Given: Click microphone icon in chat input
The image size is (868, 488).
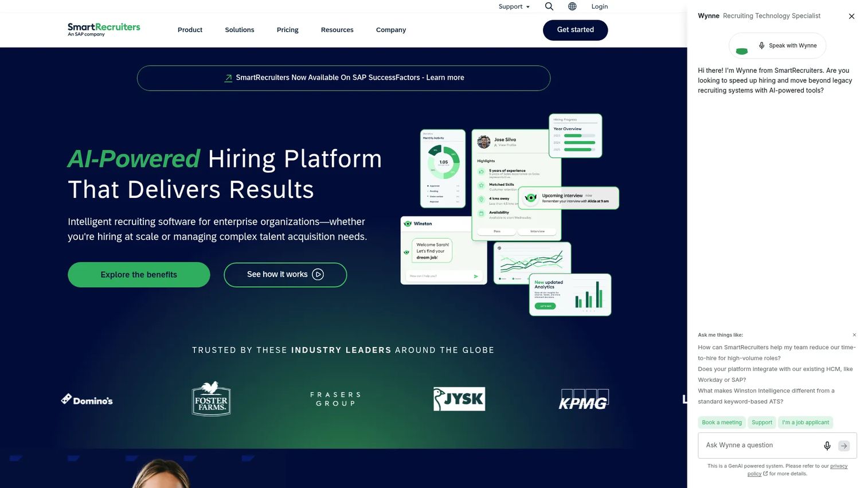Looking at the screenshot, I should (x=827, y=446).
